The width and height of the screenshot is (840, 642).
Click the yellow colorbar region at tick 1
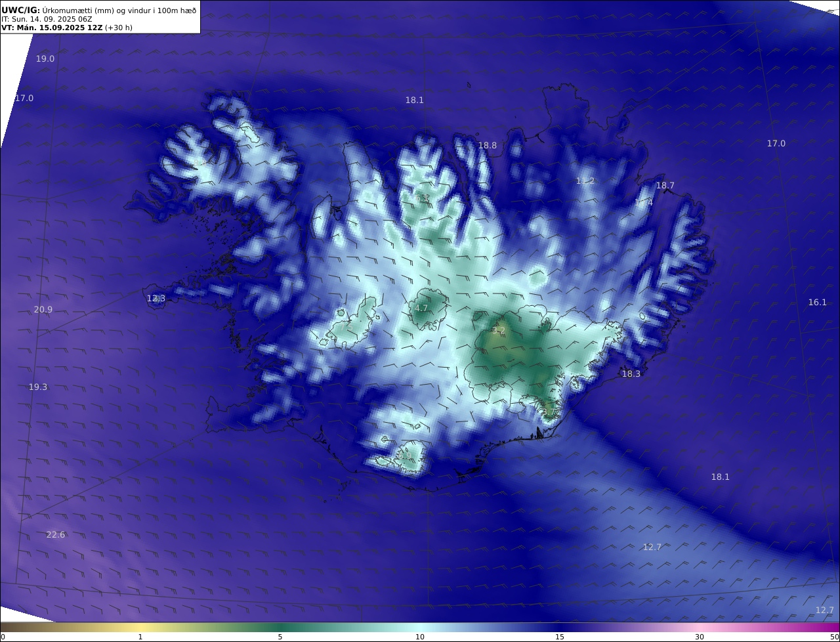pyautogui.click(x=140, y=627)
